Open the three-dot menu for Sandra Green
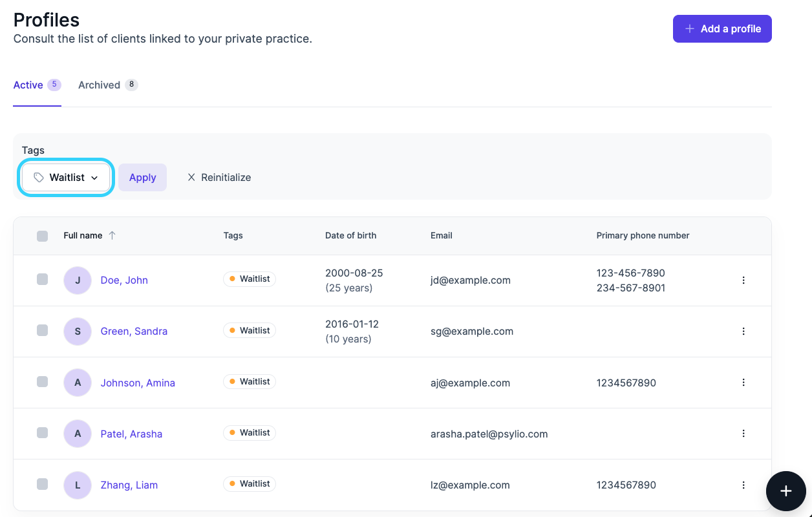Image resolution: width=812 pixels, height=517 pixels. [x=743, y=332]
